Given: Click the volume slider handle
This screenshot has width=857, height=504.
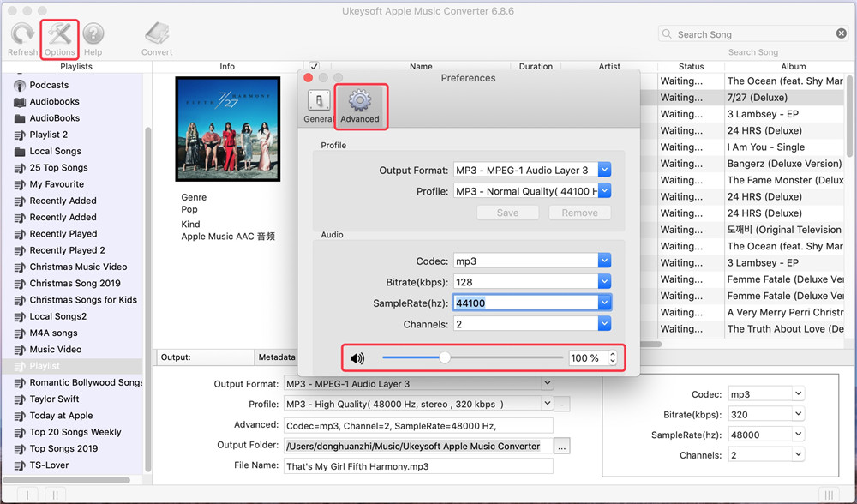Looking at the screenshot, I should click(445, 357).
